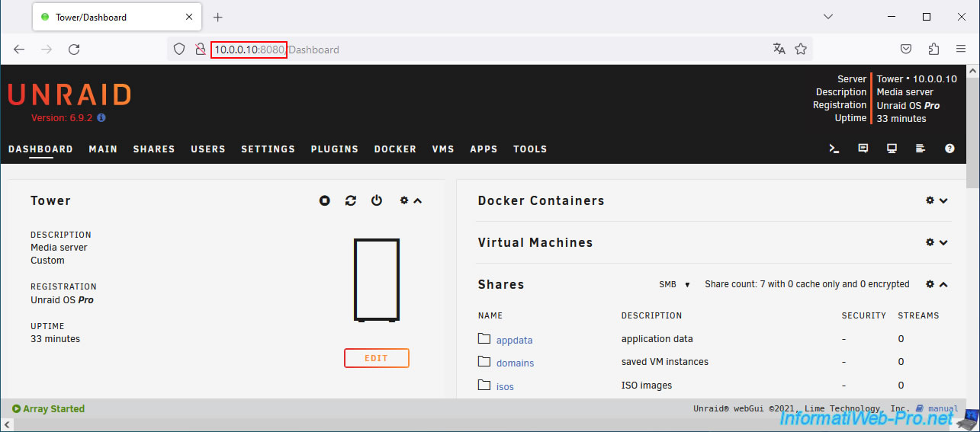This screenshot has width=980, height=432.
Task: Click the power shutdown icon in Tower panel
Action: coord(377,200)
